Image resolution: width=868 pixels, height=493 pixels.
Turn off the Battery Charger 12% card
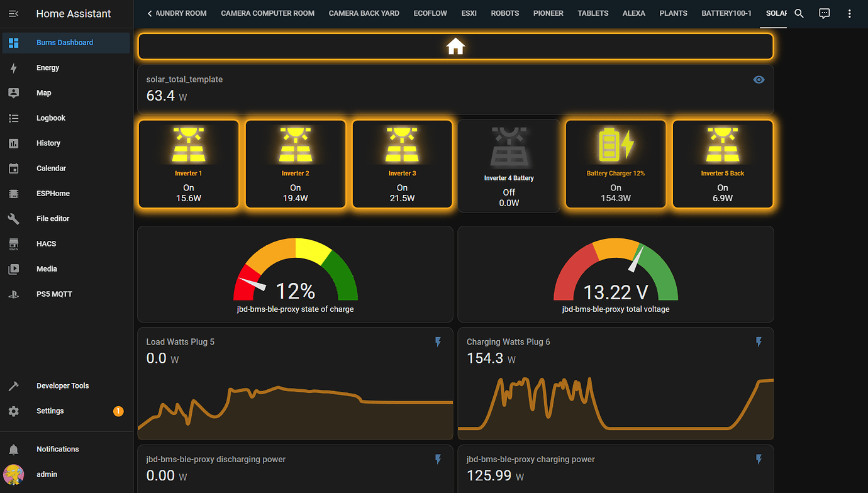615,164
